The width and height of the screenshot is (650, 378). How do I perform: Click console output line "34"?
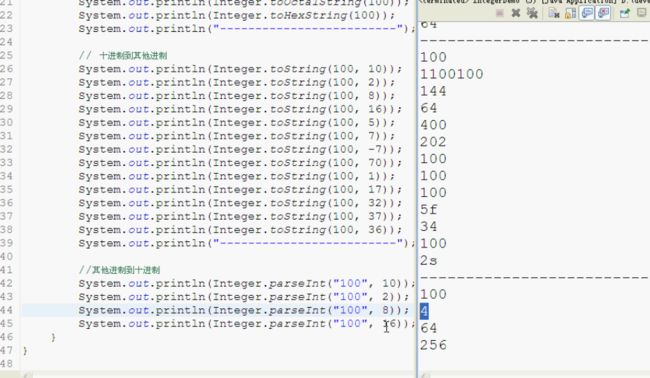(429, 227)
